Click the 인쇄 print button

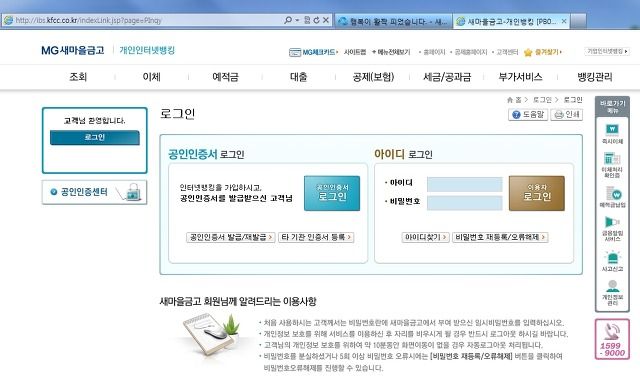tap(567, 115)
